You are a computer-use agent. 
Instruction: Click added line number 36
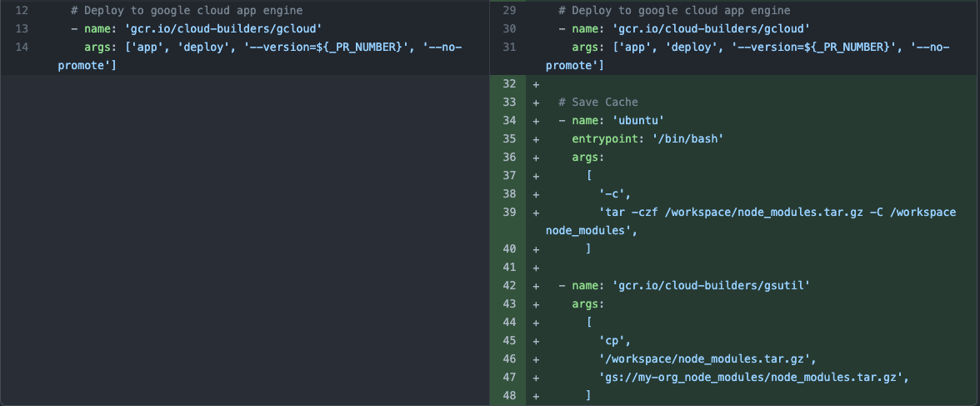[508, 157]
